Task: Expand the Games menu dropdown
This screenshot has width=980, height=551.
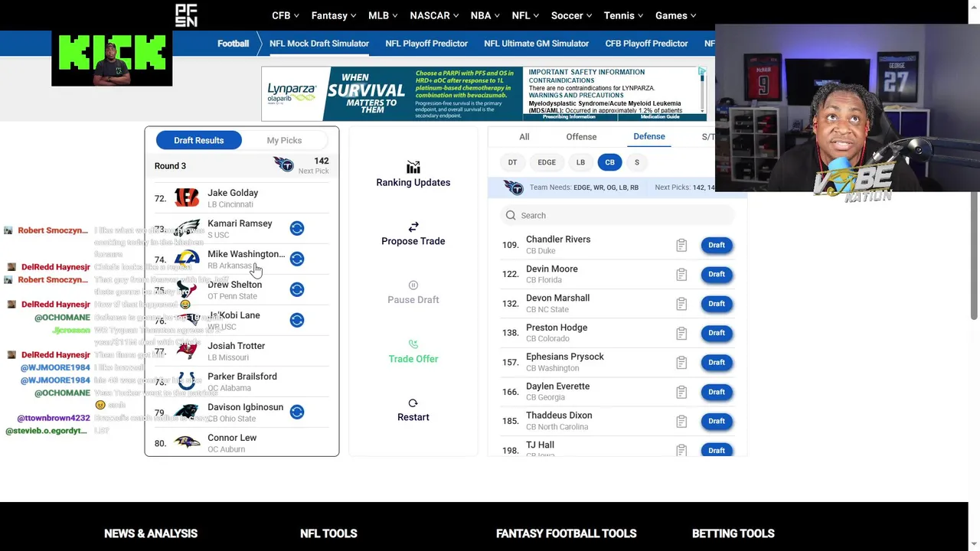Action: (x=676, y=15)
